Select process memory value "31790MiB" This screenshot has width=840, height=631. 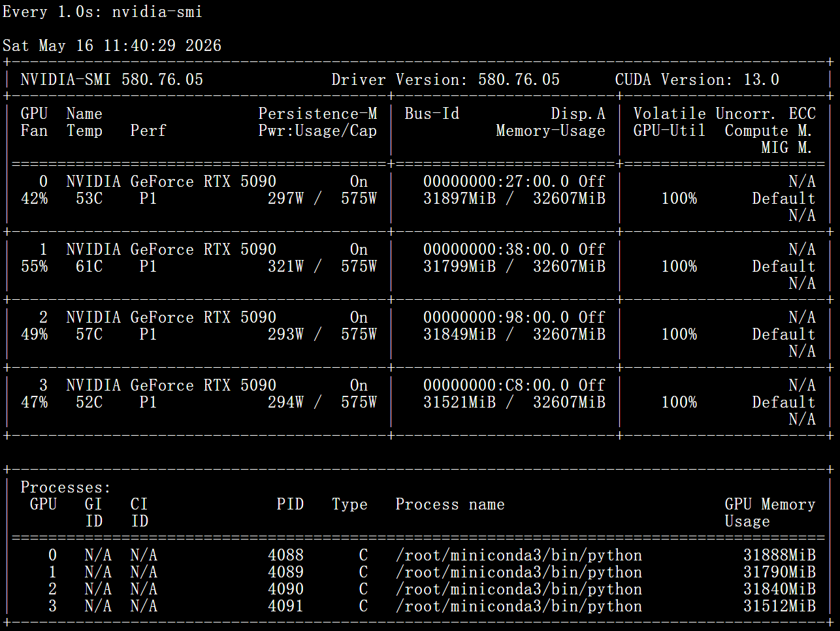(779, 572)
